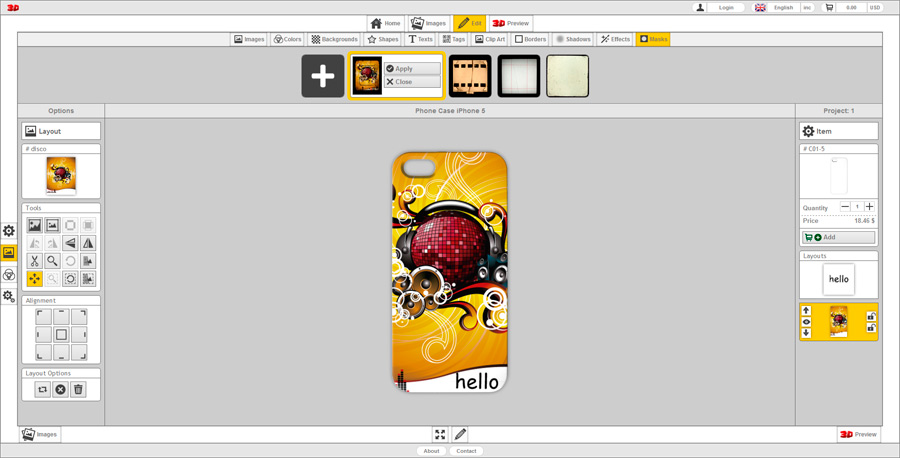Open the Texts toolbar tab
The height and width of the screenshot is (458, 900).
tap(420, 39)
